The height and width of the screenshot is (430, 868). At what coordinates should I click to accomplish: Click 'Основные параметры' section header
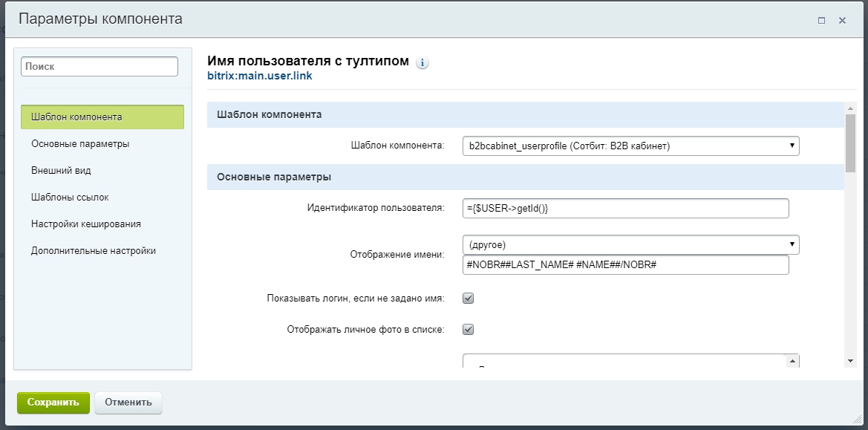(x=526, y=177)
